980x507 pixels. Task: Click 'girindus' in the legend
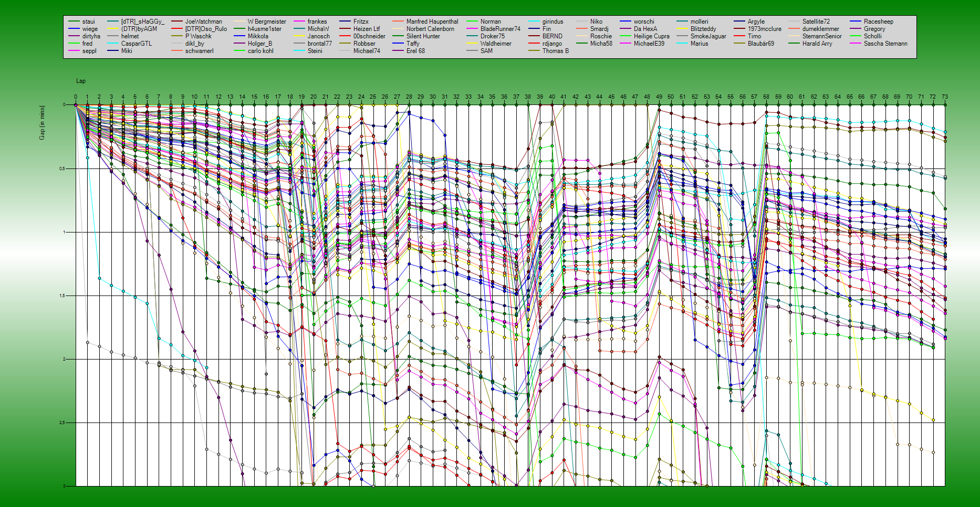[x=546, y=22]
